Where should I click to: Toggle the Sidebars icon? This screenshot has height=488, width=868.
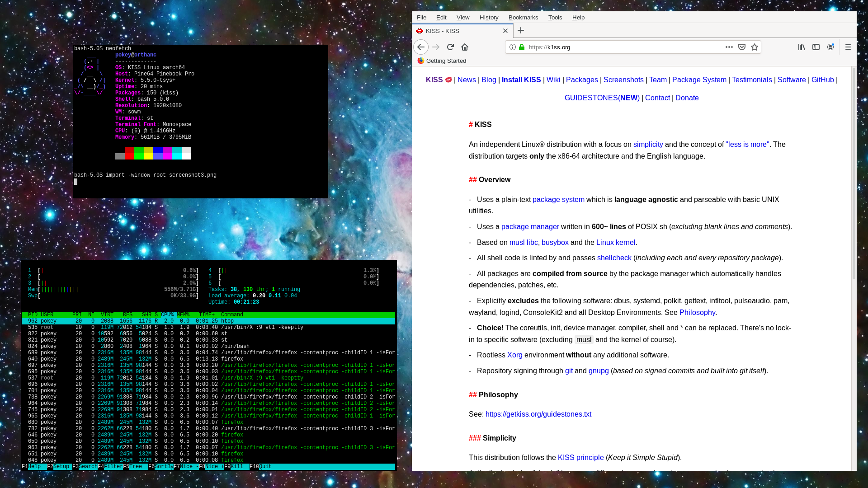pos(816,47)
